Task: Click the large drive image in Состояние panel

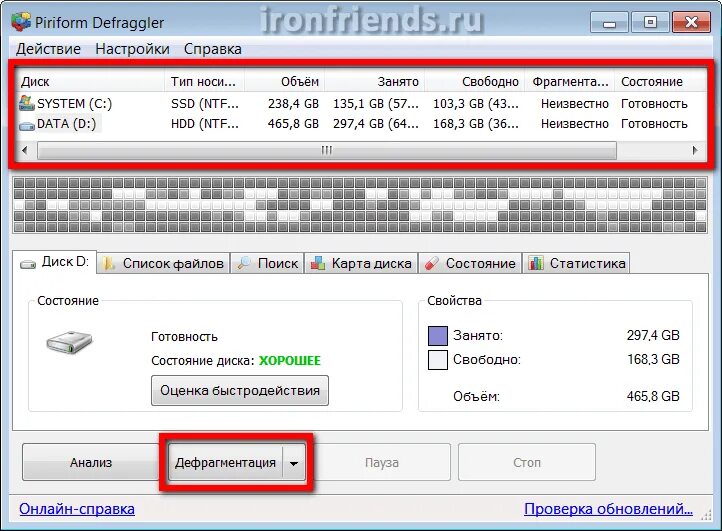Action: 70,342
